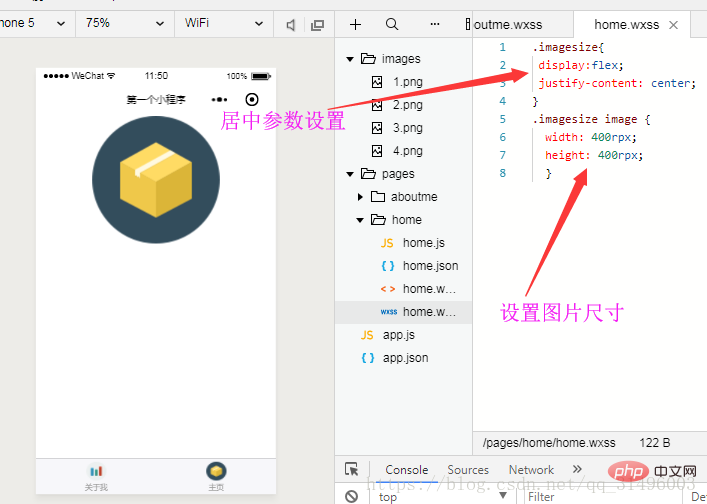Open app.json file
707x504 pixels.
[x=405, y=358]
